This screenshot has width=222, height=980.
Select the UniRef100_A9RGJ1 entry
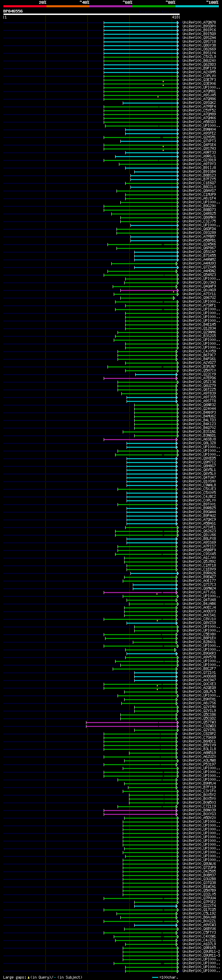pyautogui.click(x=199, y=156)
